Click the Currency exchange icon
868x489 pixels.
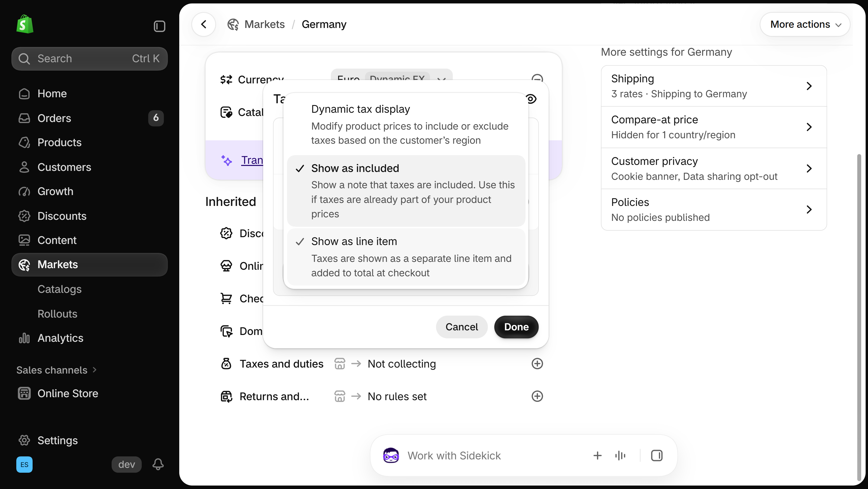pos(226,80)
